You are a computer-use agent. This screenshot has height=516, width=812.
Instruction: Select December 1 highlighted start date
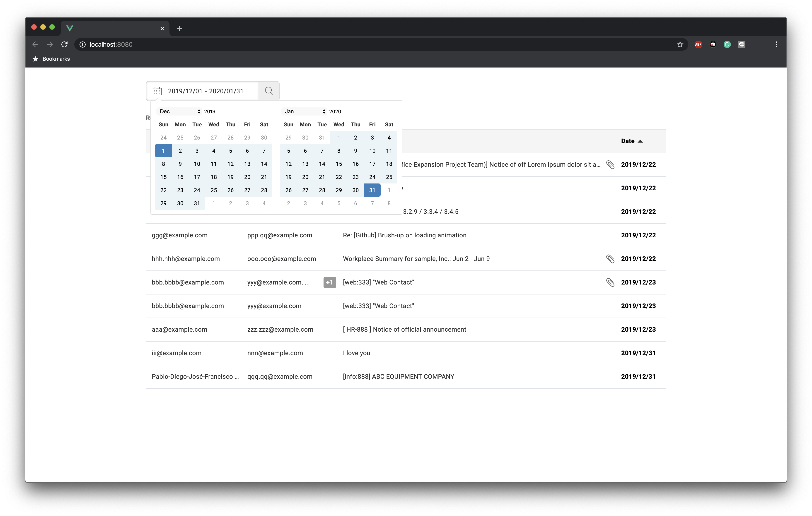pos(164,151)
